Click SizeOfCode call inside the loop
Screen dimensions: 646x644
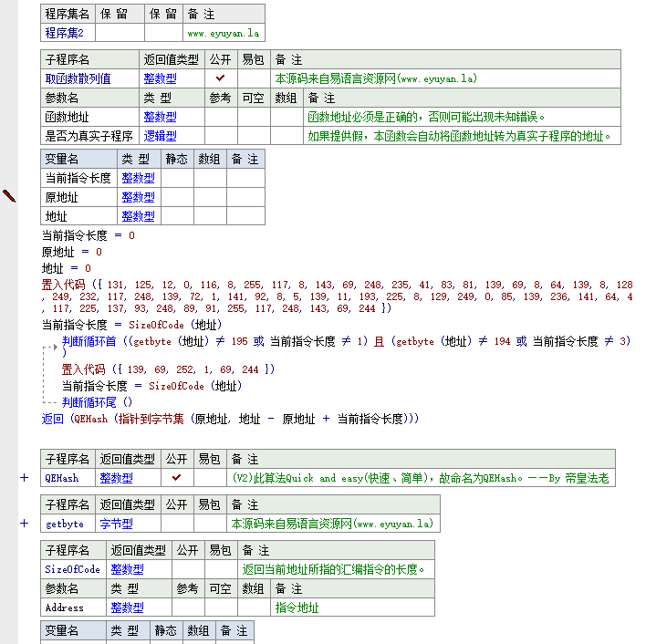pos(176,386)
